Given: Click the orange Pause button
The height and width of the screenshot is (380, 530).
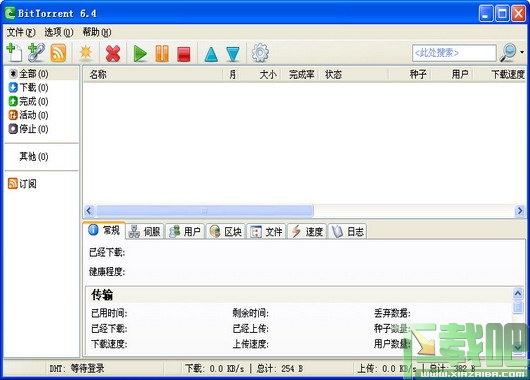Looking at the screenshot, I should 162,53.
